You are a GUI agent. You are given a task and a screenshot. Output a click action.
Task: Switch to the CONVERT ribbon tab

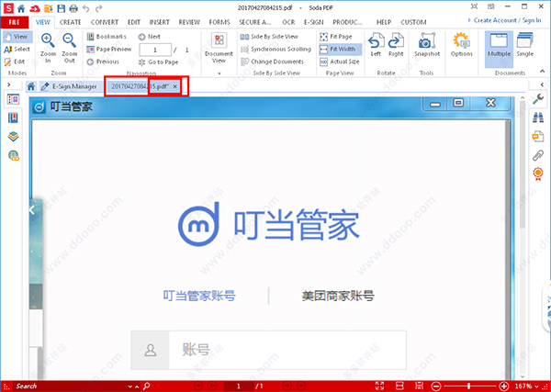105,22
